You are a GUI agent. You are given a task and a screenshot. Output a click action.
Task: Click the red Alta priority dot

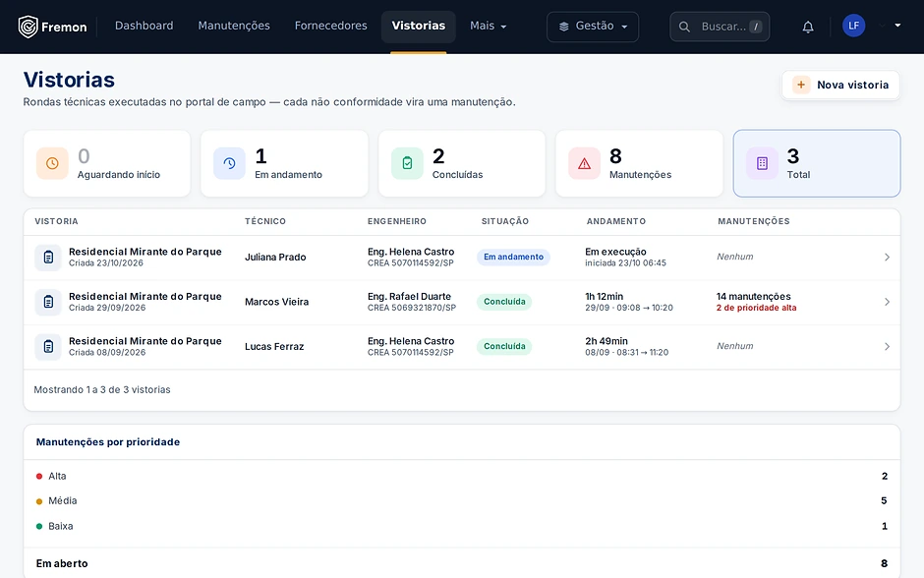39,476
